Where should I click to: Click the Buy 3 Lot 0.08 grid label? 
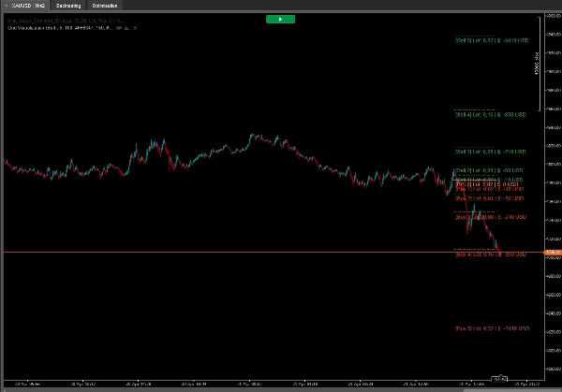491,217
